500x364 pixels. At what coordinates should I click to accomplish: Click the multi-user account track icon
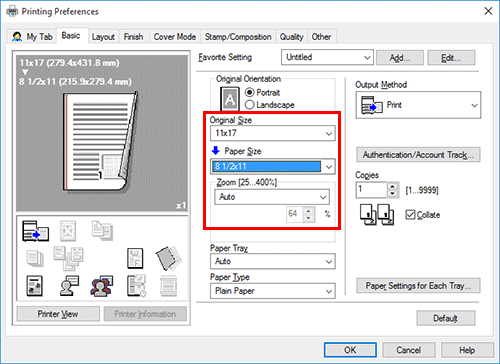point(102,286)
